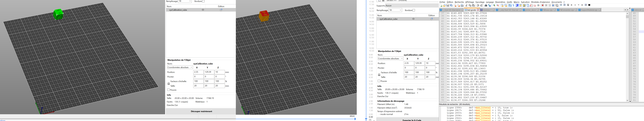This screenshot has width=644, height=121.
Task: Click the scale lock icon in Découper panel
Action: [169, 84]
